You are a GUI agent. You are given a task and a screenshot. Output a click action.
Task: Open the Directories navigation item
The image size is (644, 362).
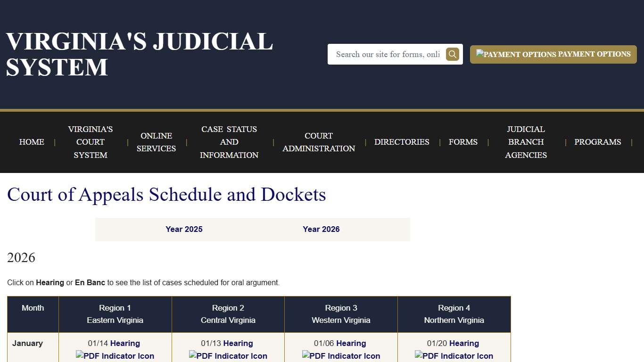[x=402, y=142]
